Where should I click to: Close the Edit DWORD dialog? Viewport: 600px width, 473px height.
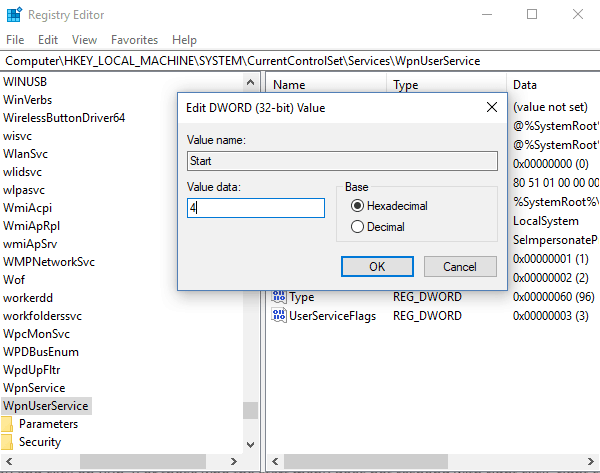tap(492, 107)
